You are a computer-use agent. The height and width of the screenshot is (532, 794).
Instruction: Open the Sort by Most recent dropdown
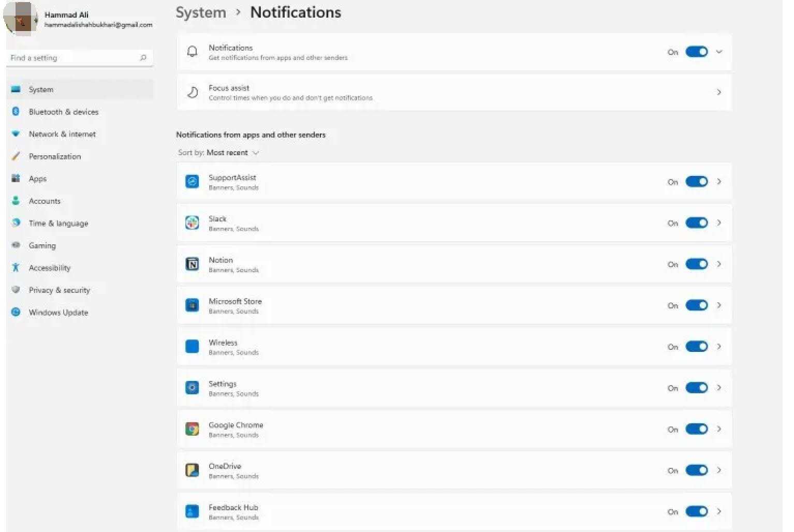pyautogui.click(x=233, y=152)
